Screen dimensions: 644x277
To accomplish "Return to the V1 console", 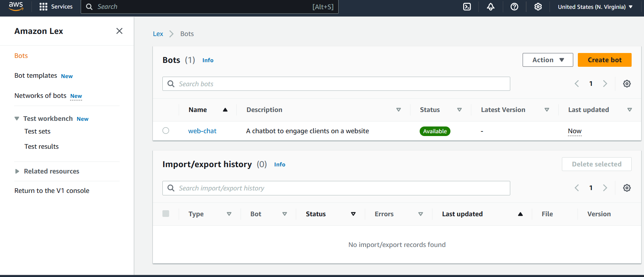I will point(52,191).
